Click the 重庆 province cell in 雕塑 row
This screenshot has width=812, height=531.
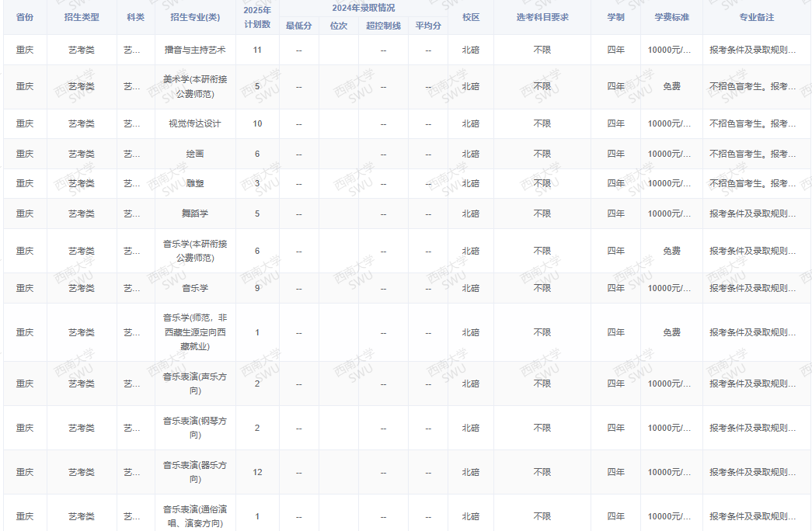(x=25, y=183)
